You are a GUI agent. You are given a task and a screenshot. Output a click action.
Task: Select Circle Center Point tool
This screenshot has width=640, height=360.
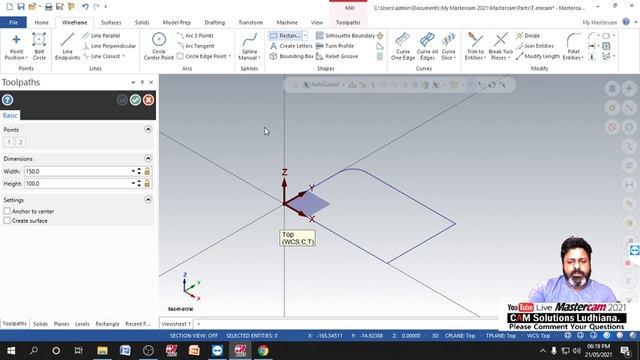[x=159, y=47]
